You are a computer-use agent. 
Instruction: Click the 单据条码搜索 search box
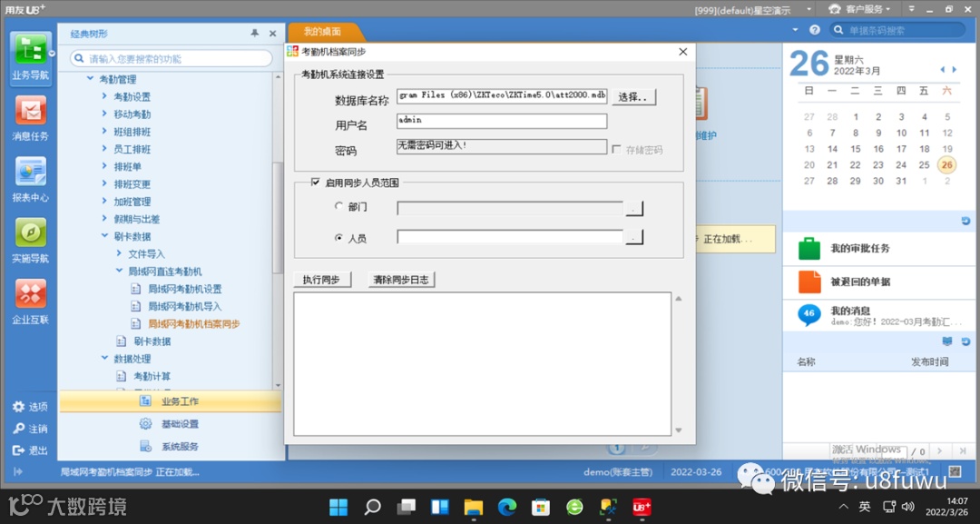tap(897, 30)
